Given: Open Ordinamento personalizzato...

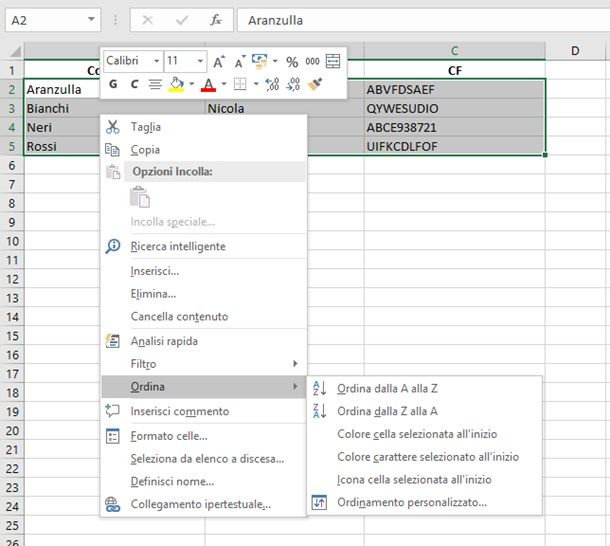Looking at the screenshot, I should (x=424, y=502).
